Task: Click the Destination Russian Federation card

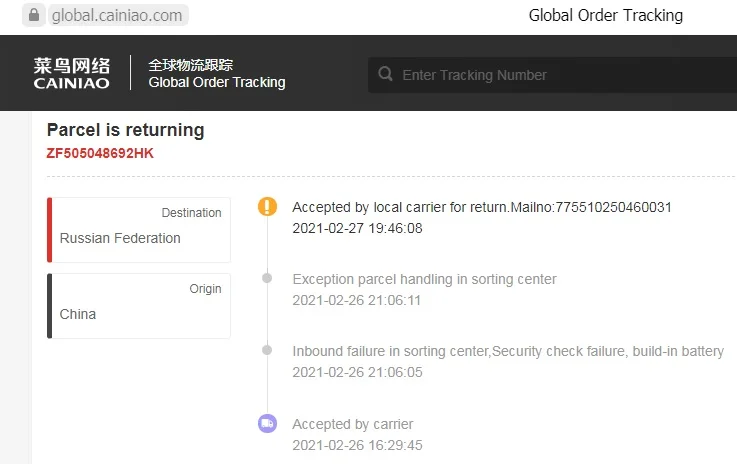Action: [x=139, y=230]
